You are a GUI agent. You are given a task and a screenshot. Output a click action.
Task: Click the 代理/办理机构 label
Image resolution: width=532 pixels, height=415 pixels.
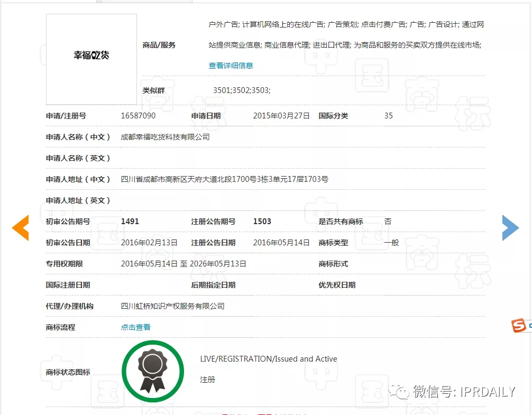point(70,306)
